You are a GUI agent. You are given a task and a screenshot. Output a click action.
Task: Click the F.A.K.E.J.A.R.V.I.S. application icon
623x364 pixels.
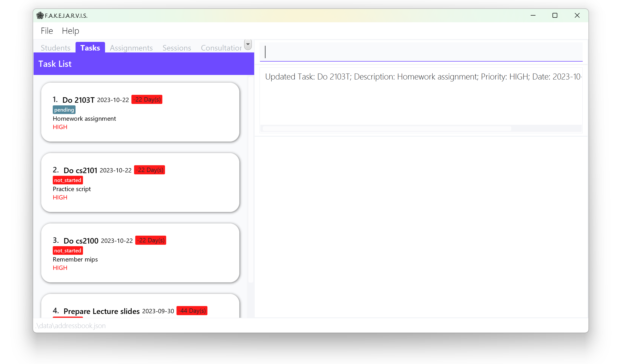40,15
